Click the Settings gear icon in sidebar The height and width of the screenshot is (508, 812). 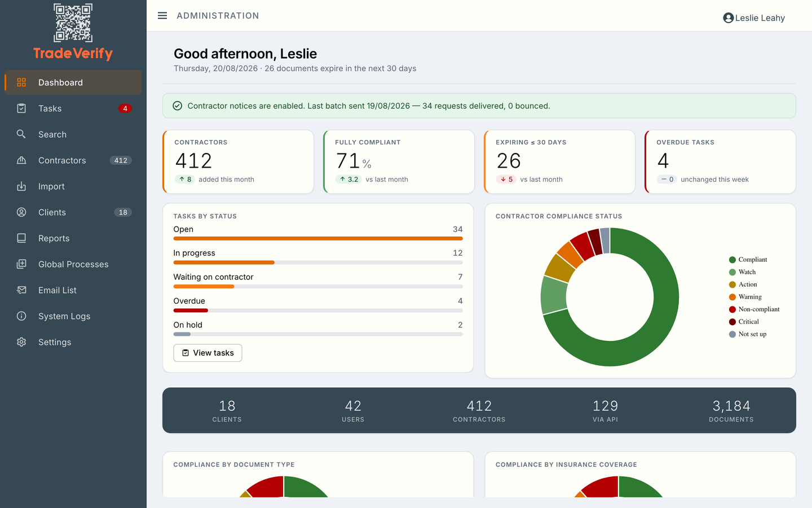pos(21,342)
